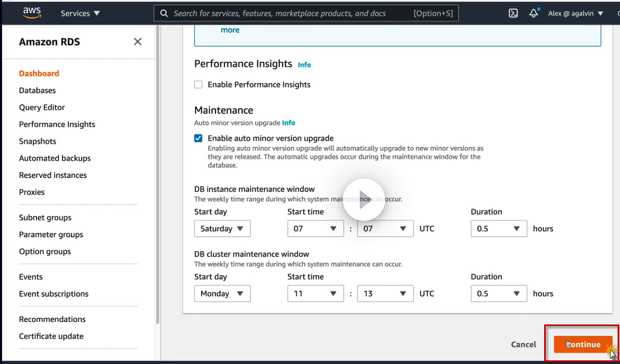Open the notifications bell icon
The width and height of the screenshot is (620, 364).
(534, 13)
